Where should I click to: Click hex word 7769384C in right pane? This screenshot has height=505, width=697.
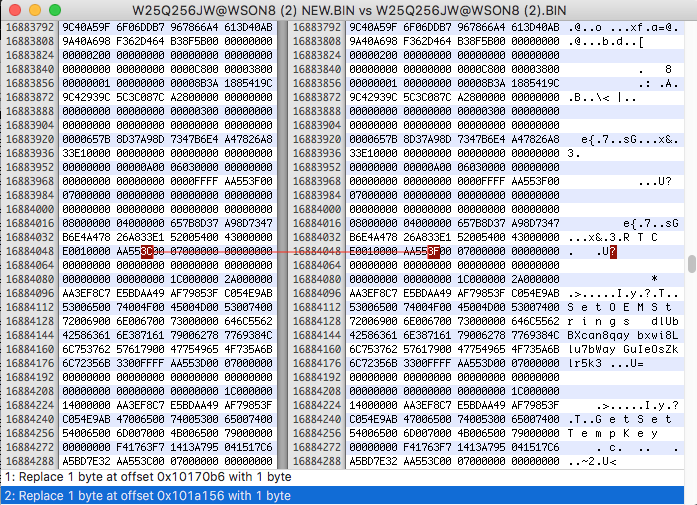click(x=535, y=335)
